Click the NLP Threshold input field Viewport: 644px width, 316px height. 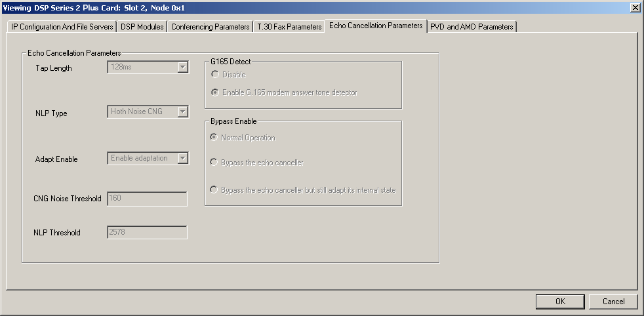tap(147, 232)
